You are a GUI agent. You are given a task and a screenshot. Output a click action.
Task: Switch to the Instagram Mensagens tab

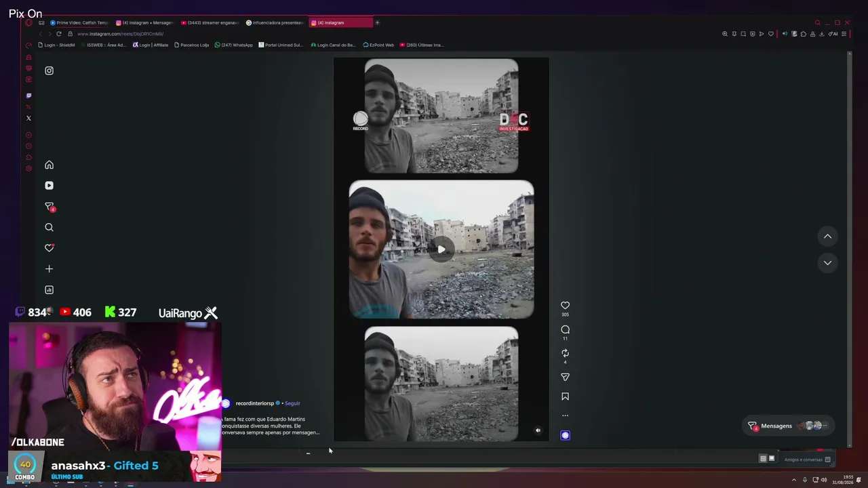144,22
